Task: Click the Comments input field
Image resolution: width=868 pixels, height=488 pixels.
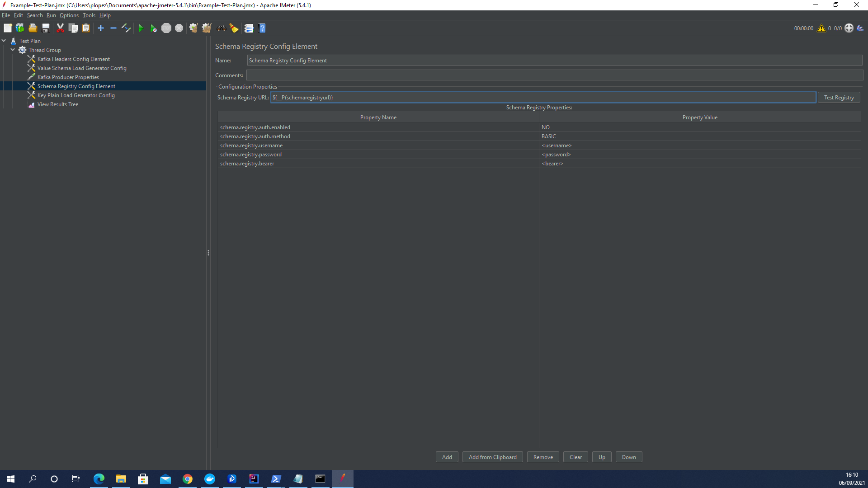Action: (x=554, y=75)
